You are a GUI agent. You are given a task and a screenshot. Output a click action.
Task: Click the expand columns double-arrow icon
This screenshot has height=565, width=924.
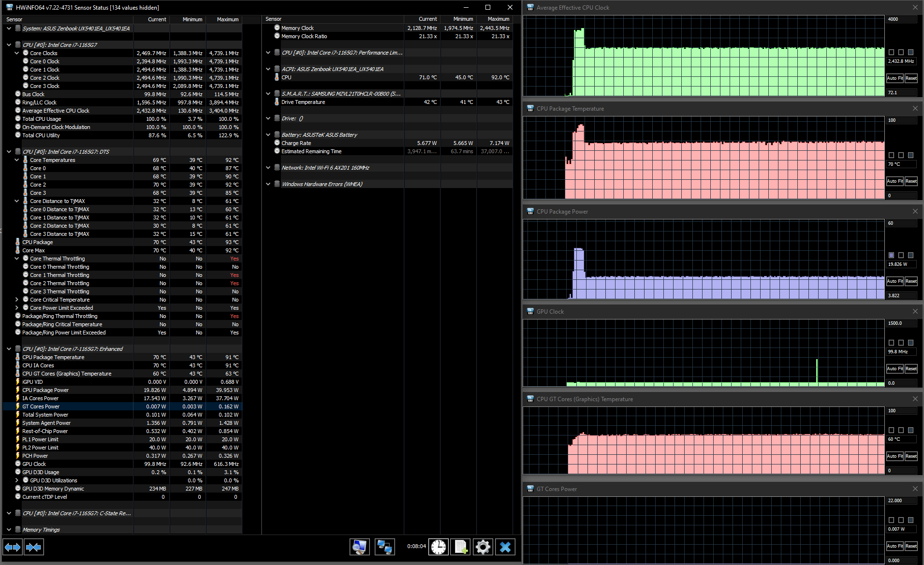[x=13, y=547]
